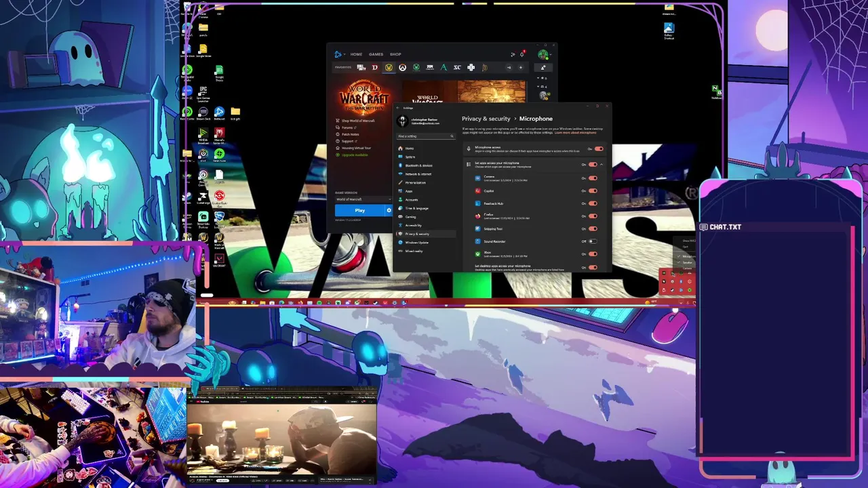Click Find a setting search box
This screenshot has height=488, width=868.
point(426,136)
